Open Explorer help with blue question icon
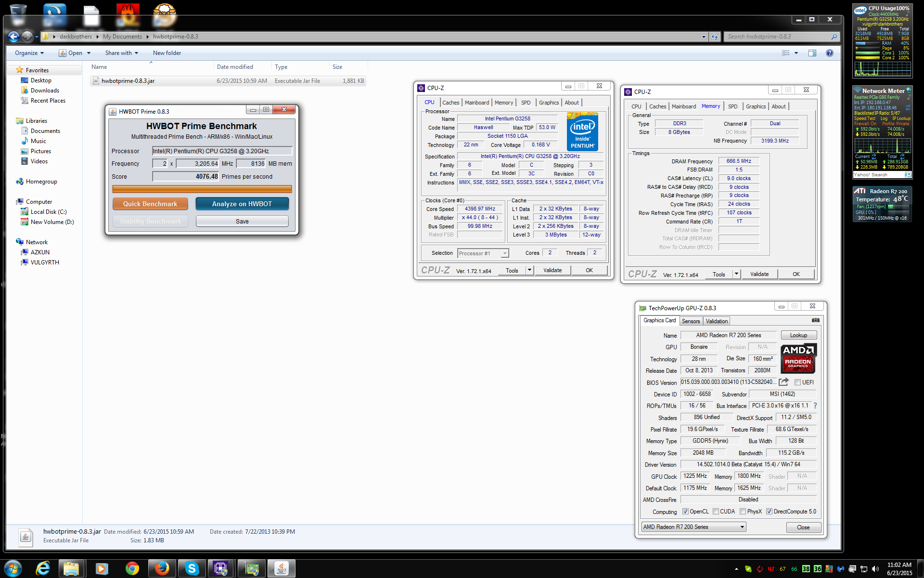Viewport: 924px width, 578px height. [x=830, y=53]
